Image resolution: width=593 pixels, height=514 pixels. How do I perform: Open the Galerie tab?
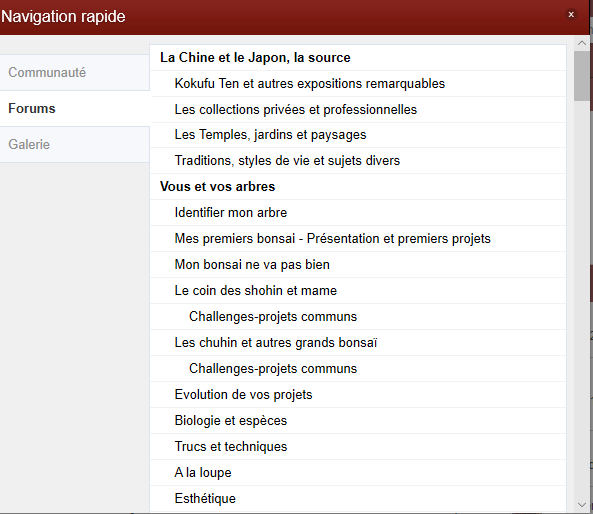coord(75,144)
